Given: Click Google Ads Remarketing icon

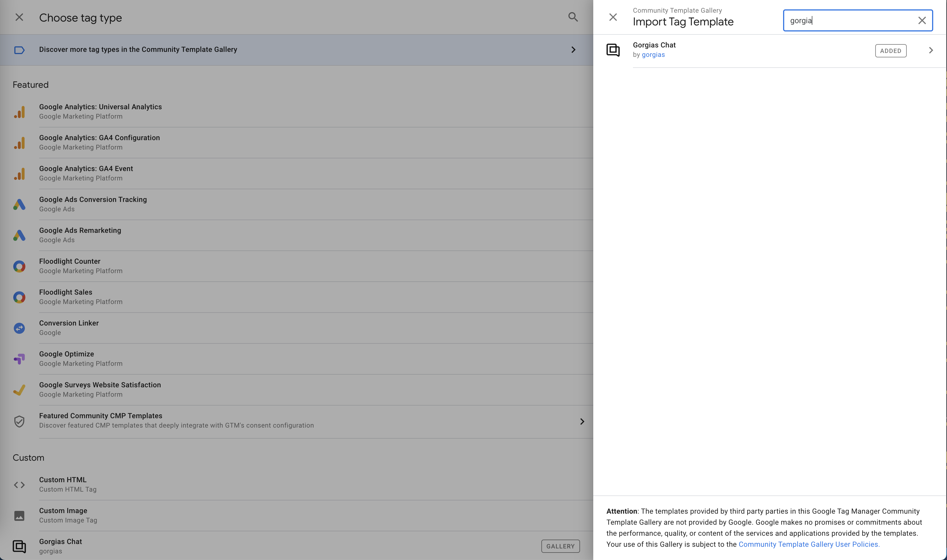Looking at the screenshot, I should (19, 236).
